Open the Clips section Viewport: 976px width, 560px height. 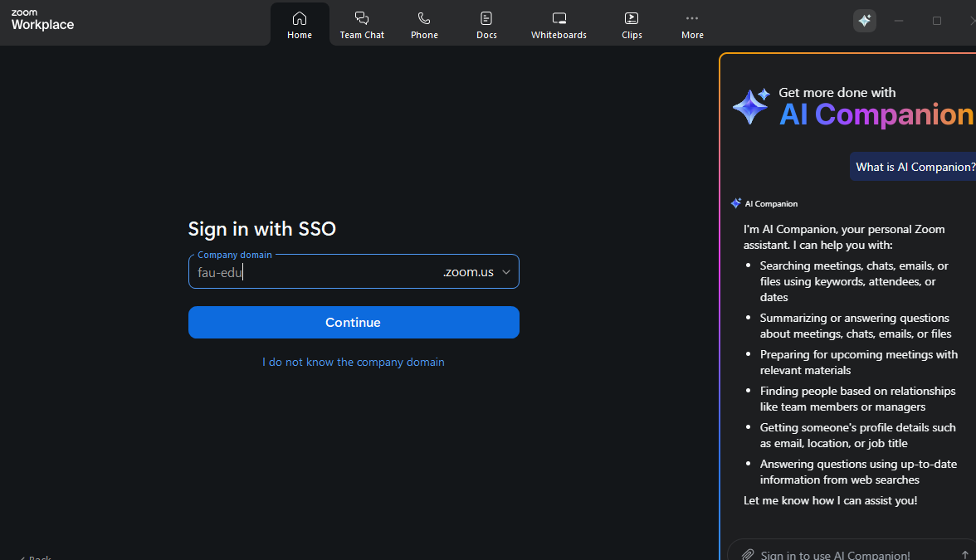pyautogui.click(x=632, y=23)
